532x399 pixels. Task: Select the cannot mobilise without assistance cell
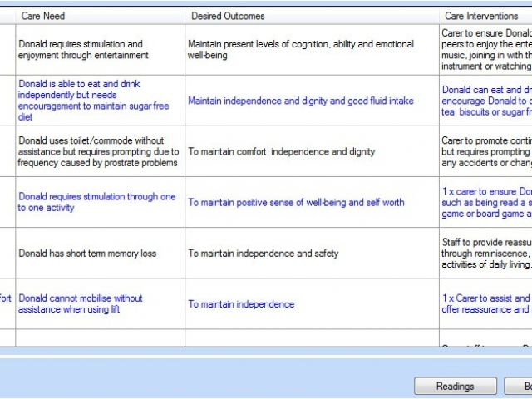pos(81,303)
